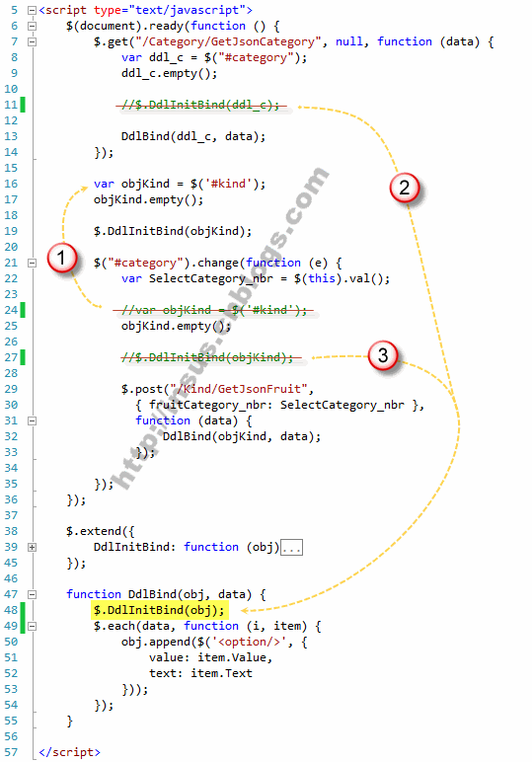Click the collapsed code ellipsis box after (obj)
Screen dimensions: 532x762
coord(291,547)
